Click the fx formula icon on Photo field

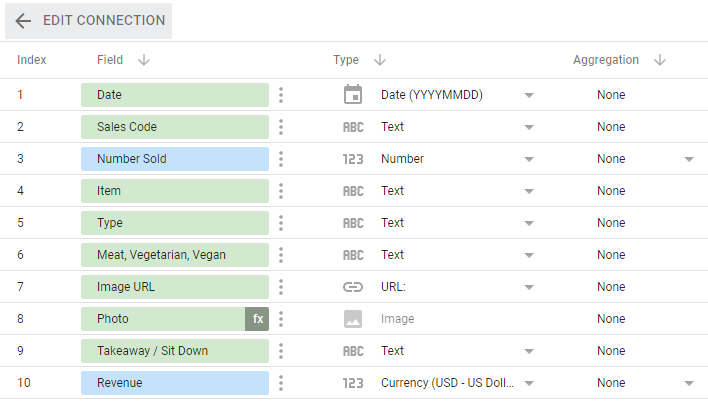coord(257,319)
